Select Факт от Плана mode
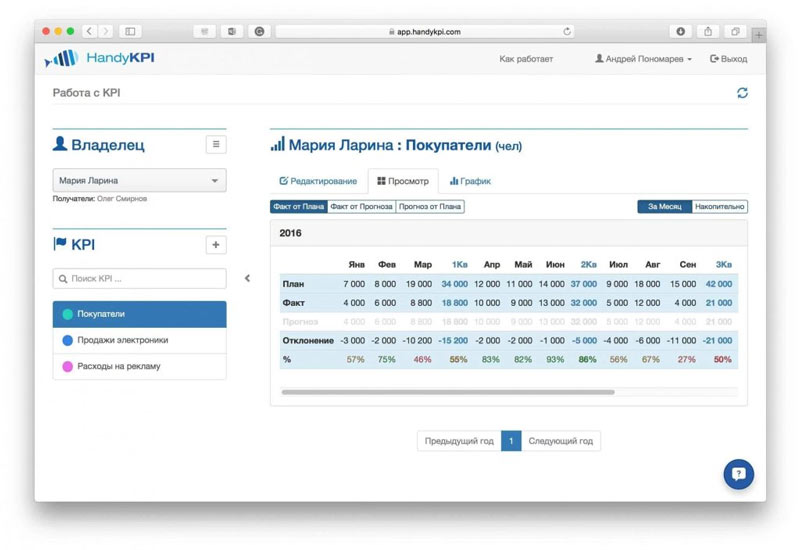The width and height of the screenshot is (800, 550). coord(298,207)
